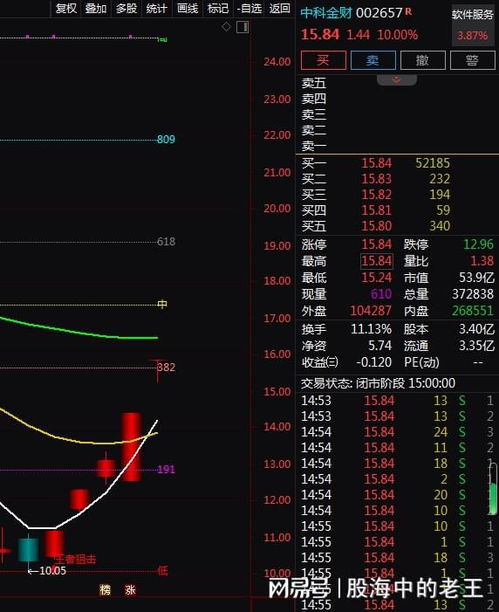Open 多股 view option
This screenshot has width=499, height=612.
coord(126,8)
